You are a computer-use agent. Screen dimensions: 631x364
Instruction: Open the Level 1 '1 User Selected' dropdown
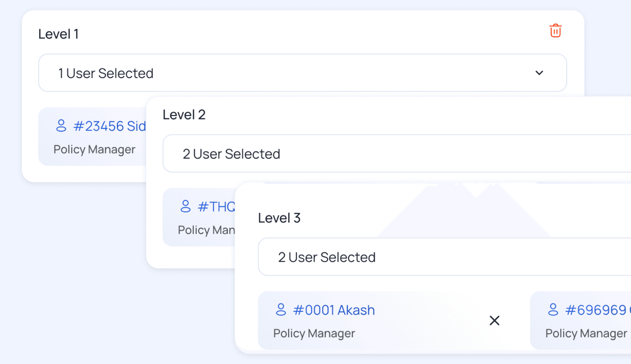pos(302,73)
